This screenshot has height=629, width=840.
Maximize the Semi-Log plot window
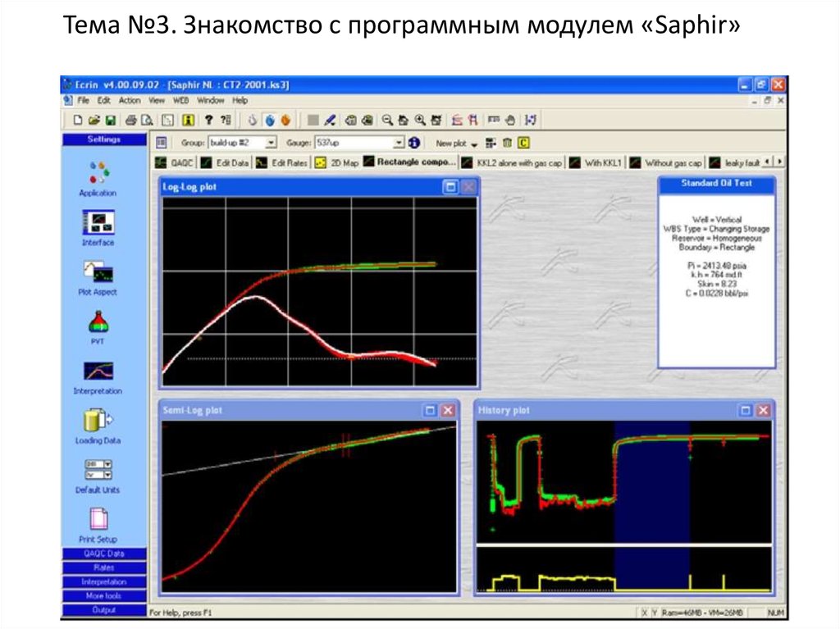(x=430, y=410)
